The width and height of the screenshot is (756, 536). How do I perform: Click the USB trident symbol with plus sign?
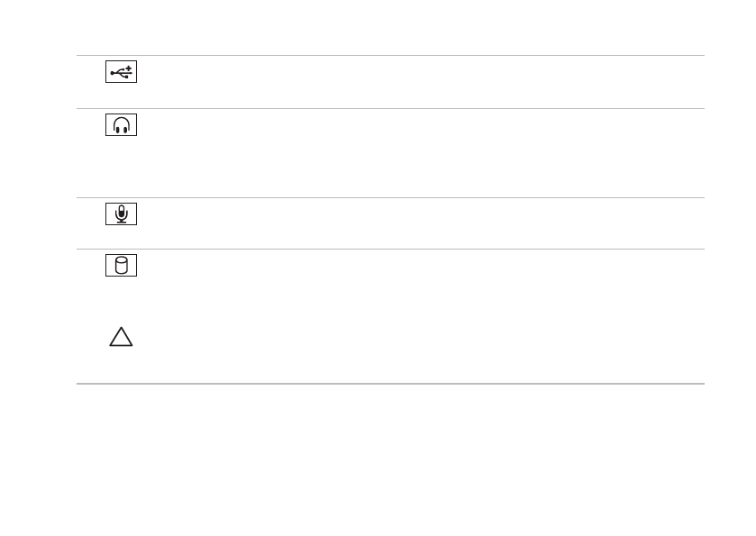tap(121, 72)
